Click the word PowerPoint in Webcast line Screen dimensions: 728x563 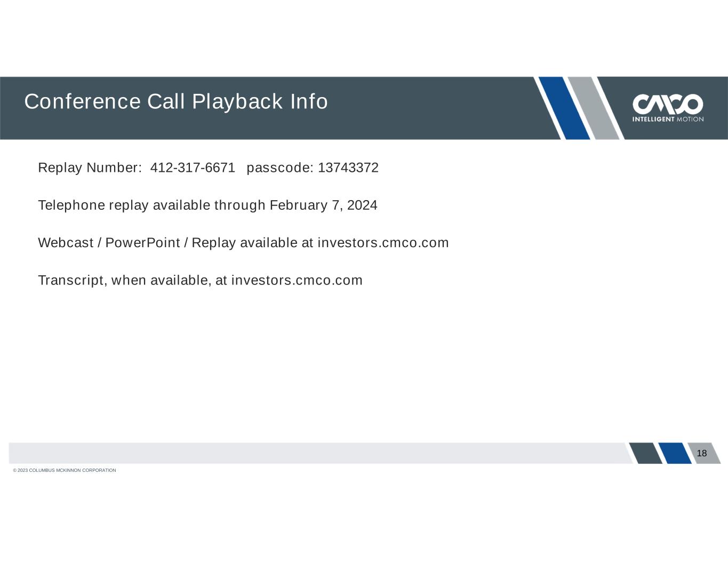(142, 243)
